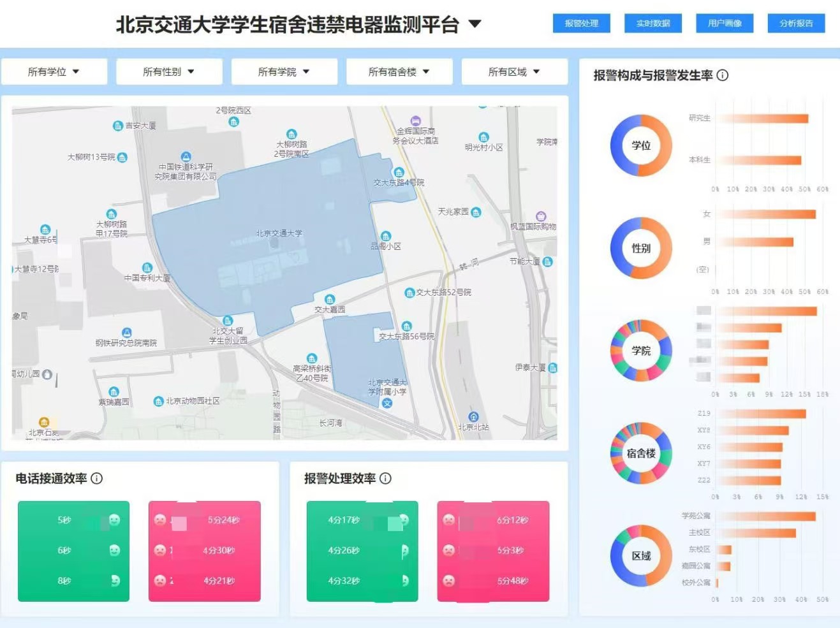The height and width of the screenshot is (628, 840).
Task: Open the 所有学位 dropdown filter
Action: click(54, 71)
